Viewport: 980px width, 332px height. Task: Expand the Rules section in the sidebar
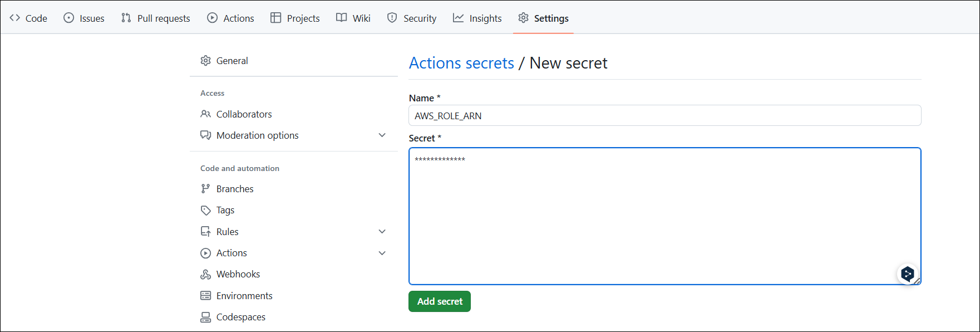[382, 231]
